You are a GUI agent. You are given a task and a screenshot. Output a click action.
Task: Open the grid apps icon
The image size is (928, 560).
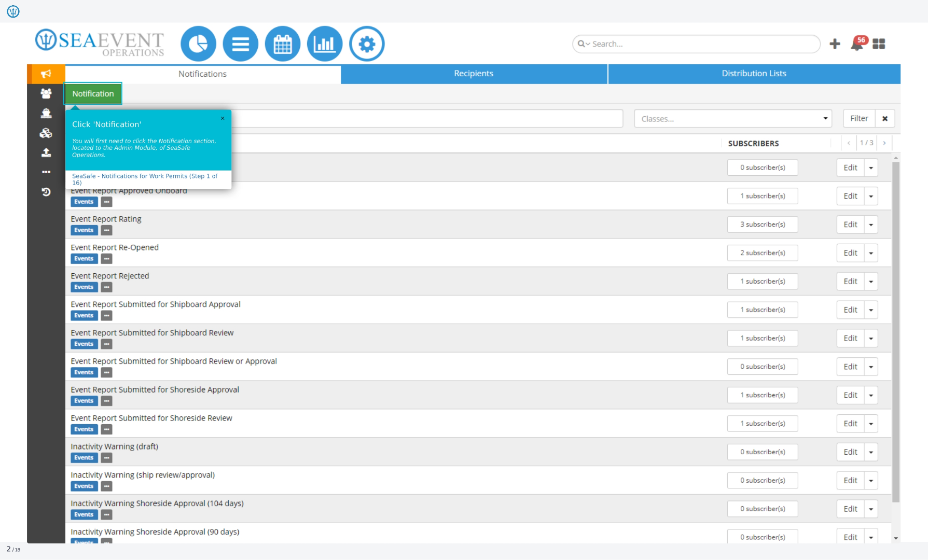[879, 44]
